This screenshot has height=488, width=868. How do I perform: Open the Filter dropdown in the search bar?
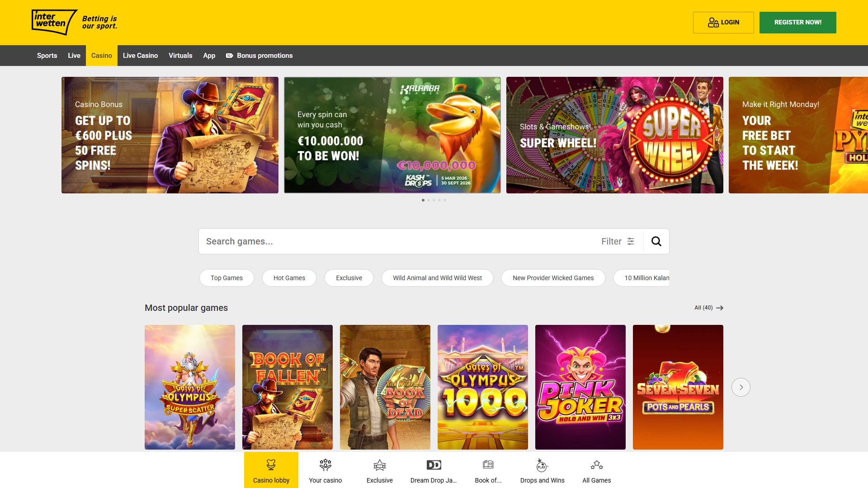click(618, 241)
